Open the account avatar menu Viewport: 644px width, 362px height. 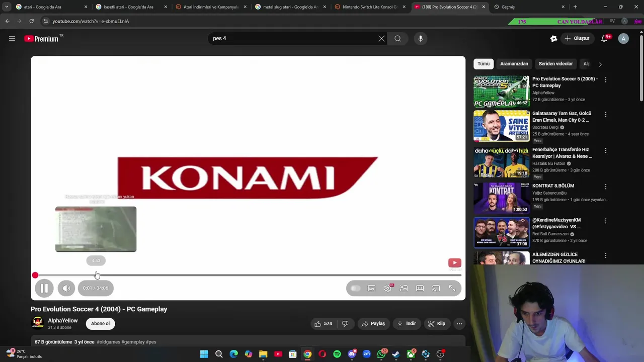tap(623, 39)
